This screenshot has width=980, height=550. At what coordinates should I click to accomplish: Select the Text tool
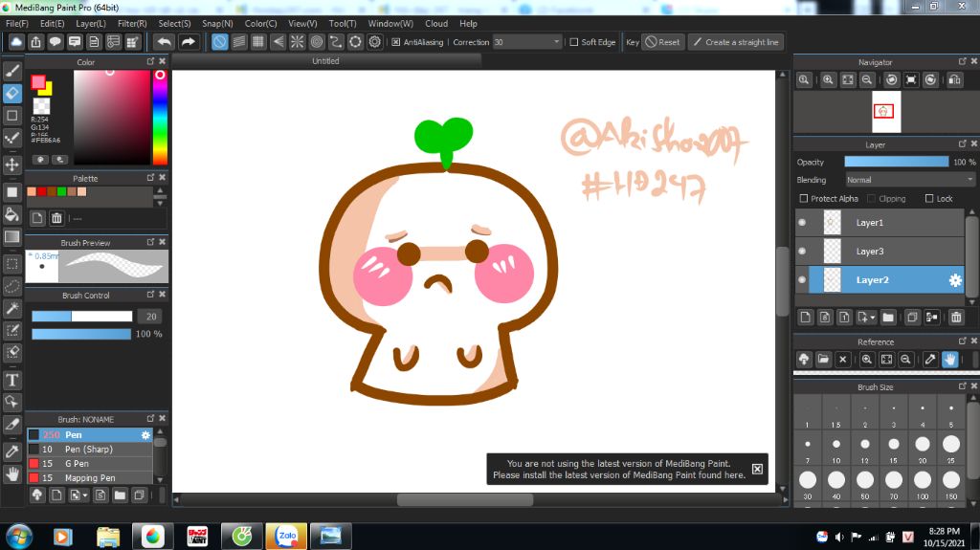pos(11,380)
